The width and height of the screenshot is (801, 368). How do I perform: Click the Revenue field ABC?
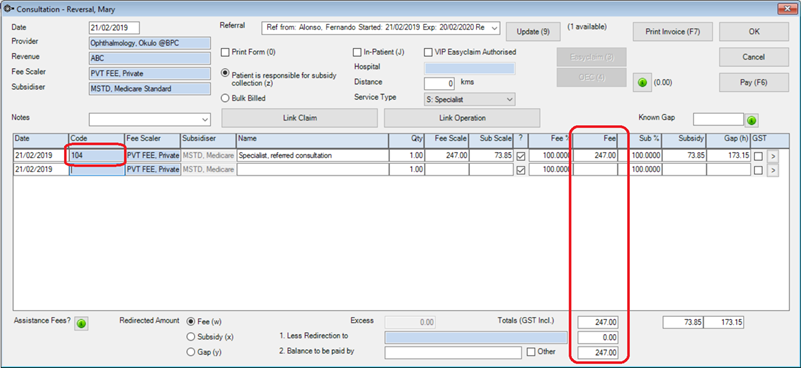150,58
